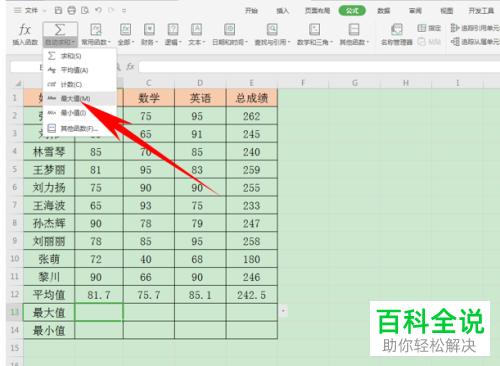Select Min (最小值) from the AutoSum menu
The width and height of the screenshot is (500, 366).
(x=80, y=113)
